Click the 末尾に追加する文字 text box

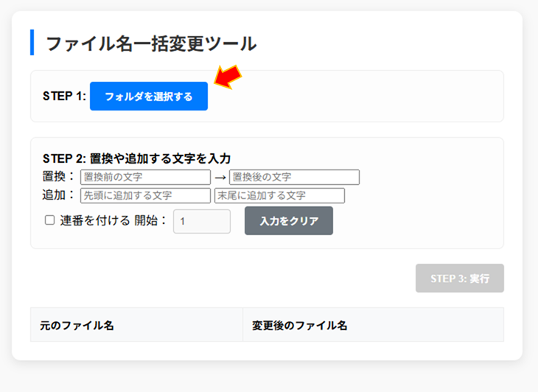click(x=279, y=196)
